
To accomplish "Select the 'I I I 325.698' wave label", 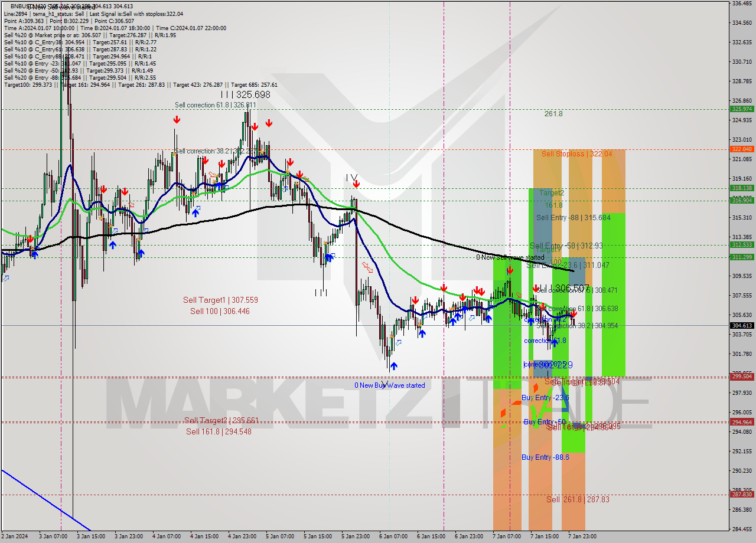I will pos(245,94).
